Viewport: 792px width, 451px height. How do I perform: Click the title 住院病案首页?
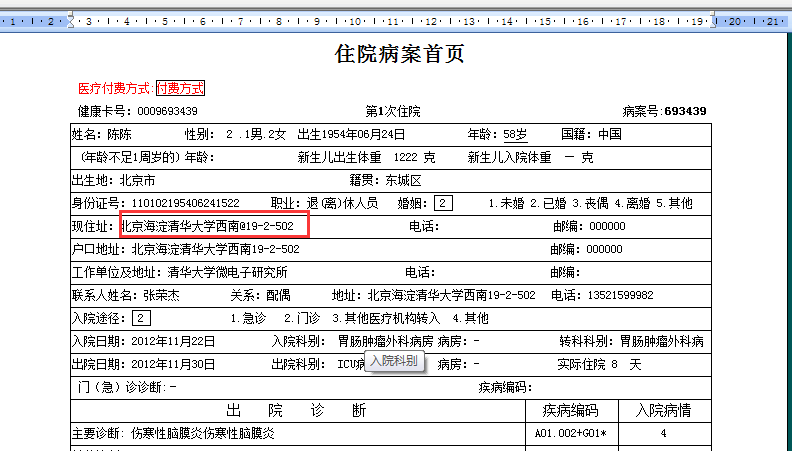399,54
